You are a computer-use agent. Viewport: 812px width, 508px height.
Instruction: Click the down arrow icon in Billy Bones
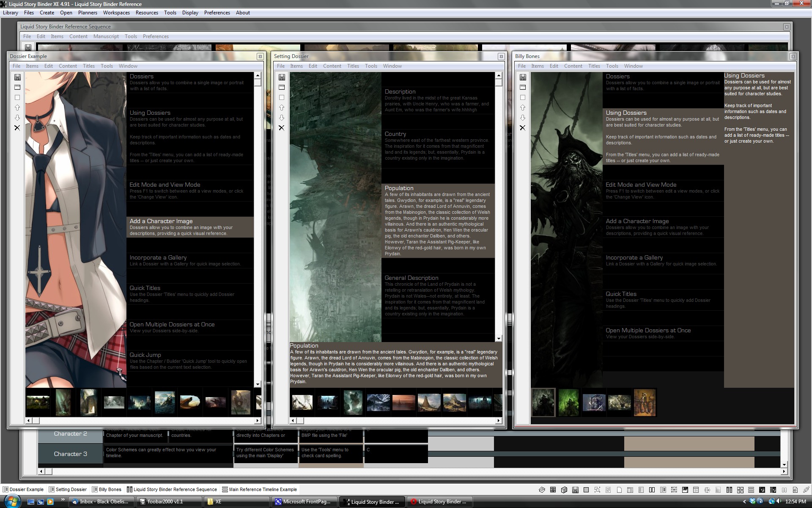point(523,118)
